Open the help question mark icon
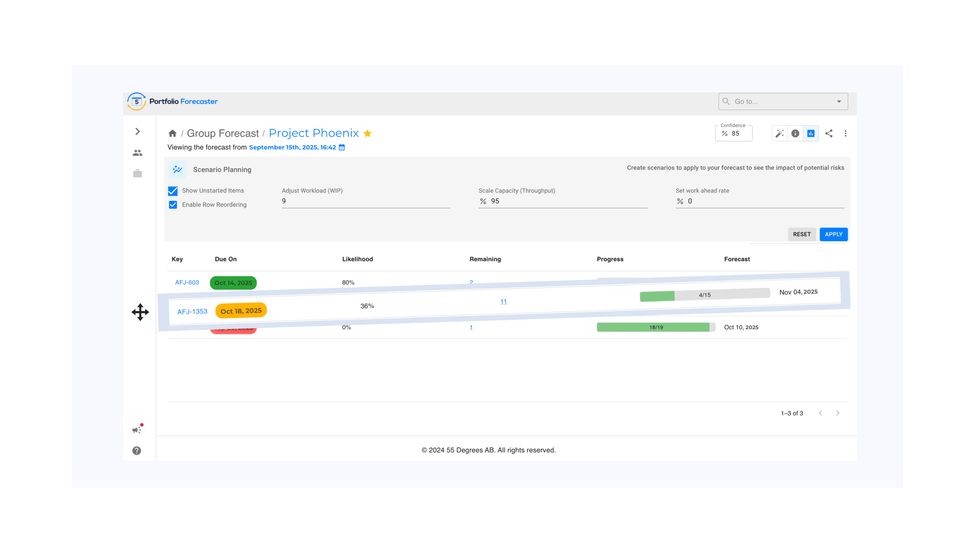Screen dimensions: 980x551 [137, 451]
